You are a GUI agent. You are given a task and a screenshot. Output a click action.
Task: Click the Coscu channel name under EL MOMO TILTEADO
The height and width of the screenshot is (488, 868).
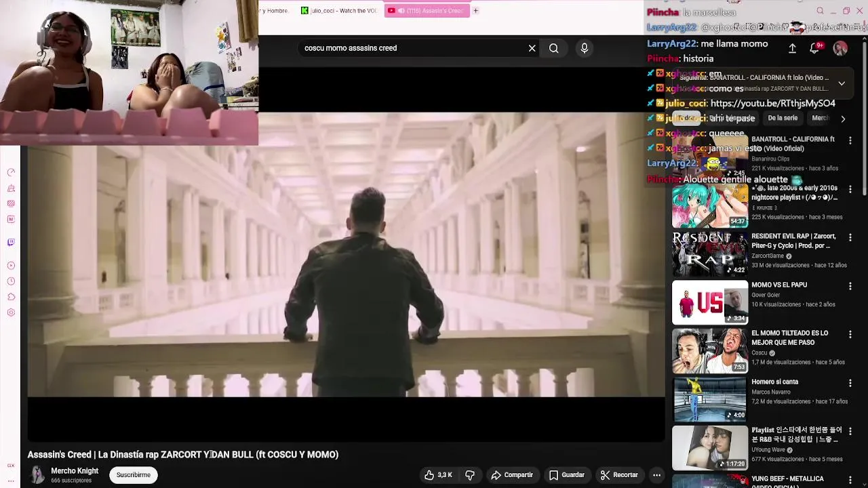tap(759, 352)
